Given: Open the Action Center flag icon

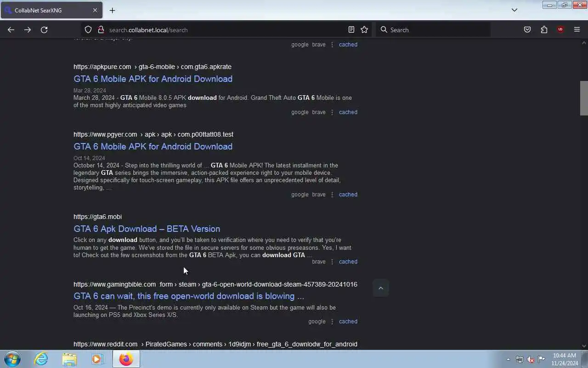Looking at the screenshot, I should coord(542,359).
